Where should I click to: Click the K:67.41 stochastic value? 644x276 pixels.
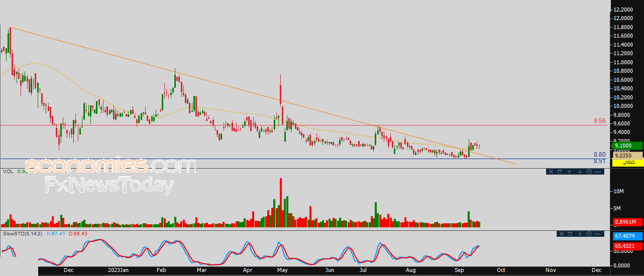tap(56, 234)
